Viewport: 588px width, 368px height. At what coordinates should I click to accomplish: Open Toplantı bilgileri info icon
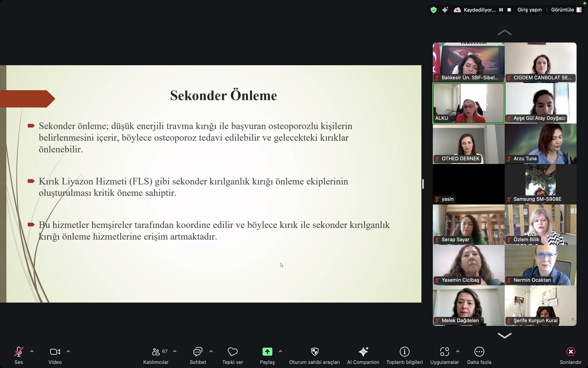404,352
